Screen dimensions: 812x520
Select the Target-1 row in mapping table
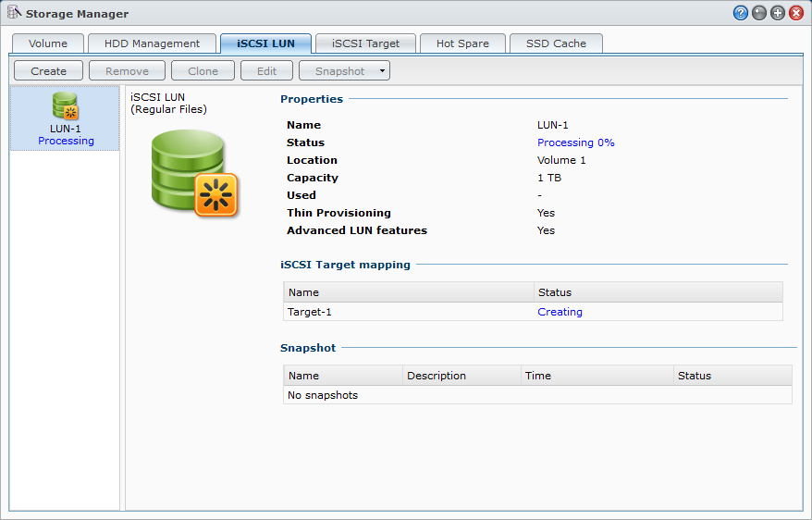click(407, 312)
